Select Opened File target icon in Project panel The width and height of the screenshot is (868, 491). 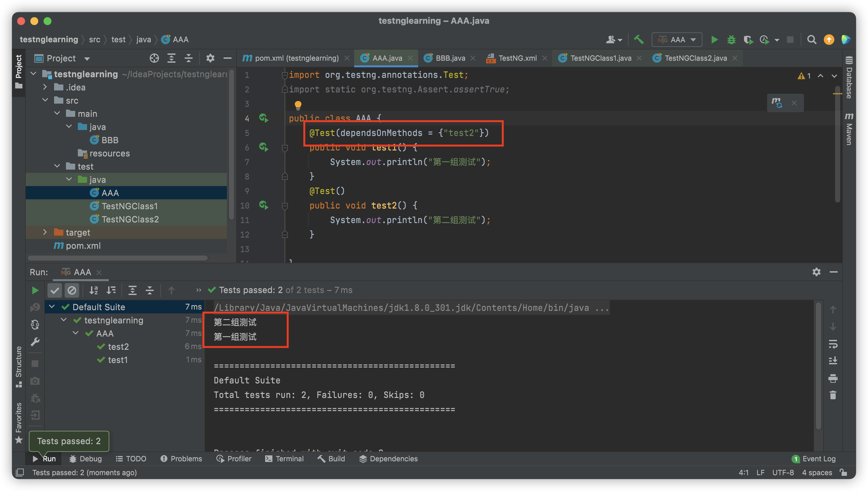[154, 58]
